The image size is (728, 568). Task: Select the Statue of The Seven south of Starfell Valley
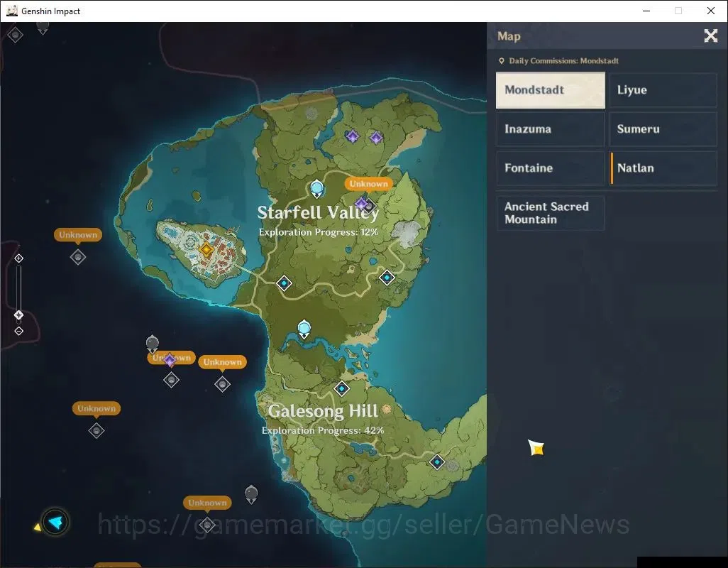pyautogui.click(x=304, y=329)
